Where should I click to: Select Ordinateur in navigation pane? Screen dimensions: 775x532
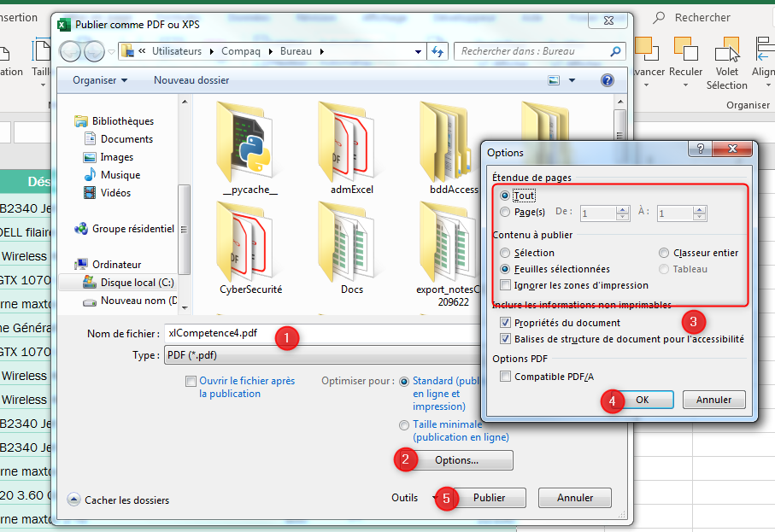point(108,264)
